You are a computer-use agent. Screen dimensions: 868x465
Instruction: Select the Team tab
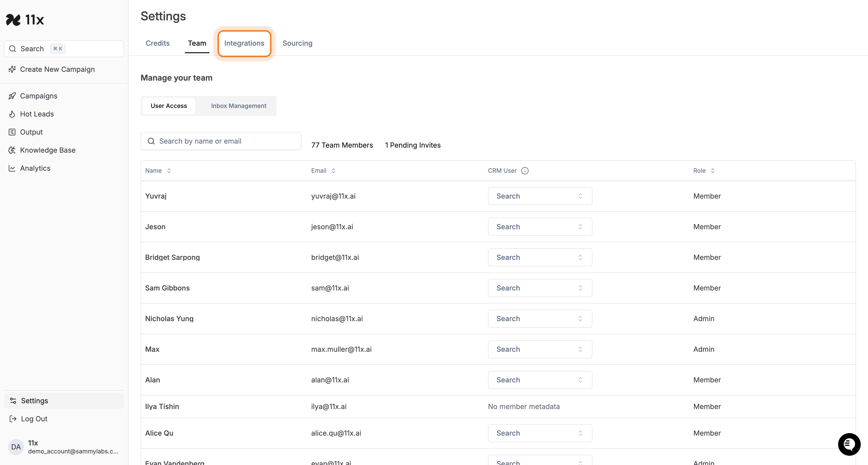[197, 43]
